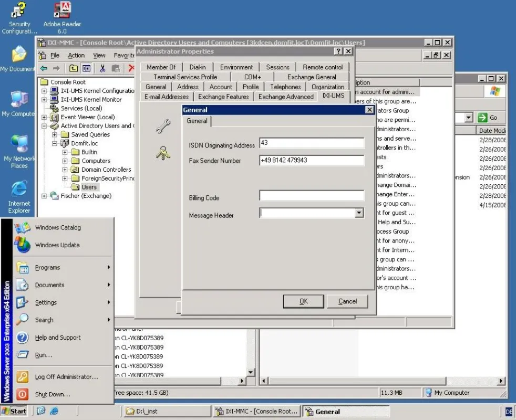Collapse Active Directory Users and Computers node
This screenshot has width=516, height=420.
[44, 126]
